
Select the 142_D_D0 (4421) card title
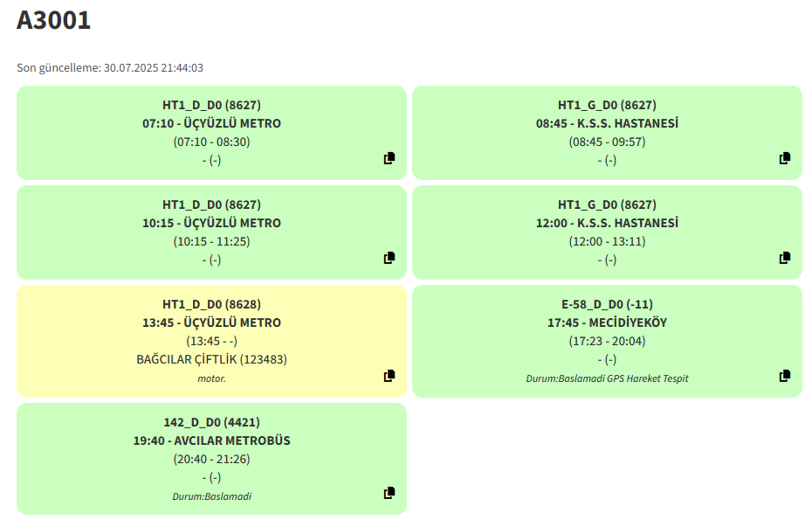pos(212,422)
